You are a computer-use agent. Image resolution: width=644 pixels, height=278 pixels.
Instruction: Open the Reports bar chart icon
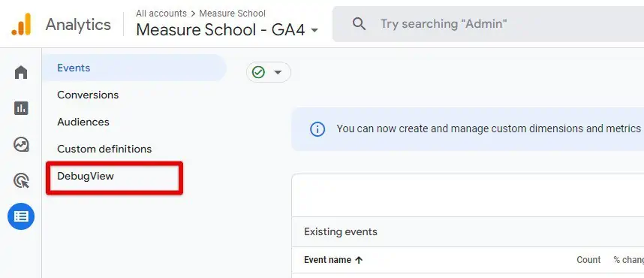[21, 108]
